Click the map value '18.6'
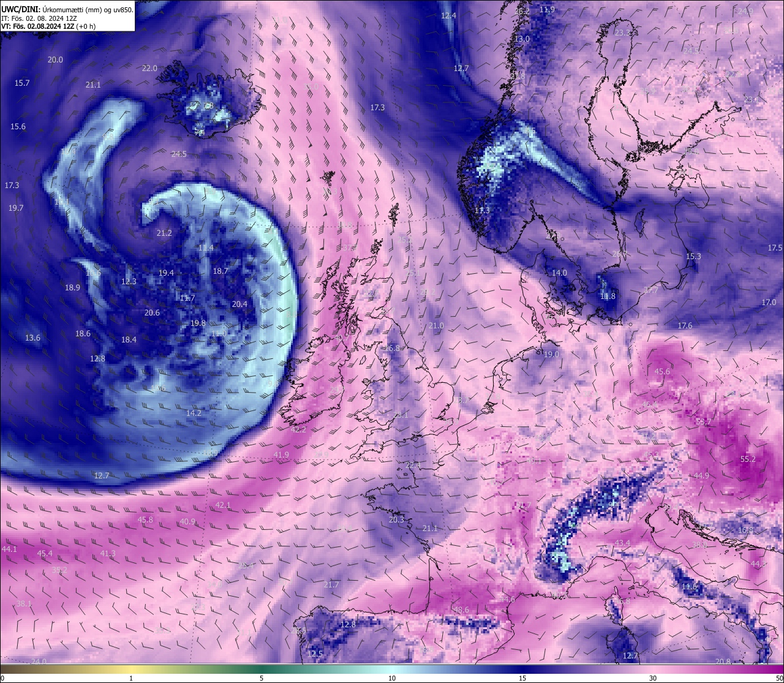Screen dimensions: 784x683 (83, 333)
